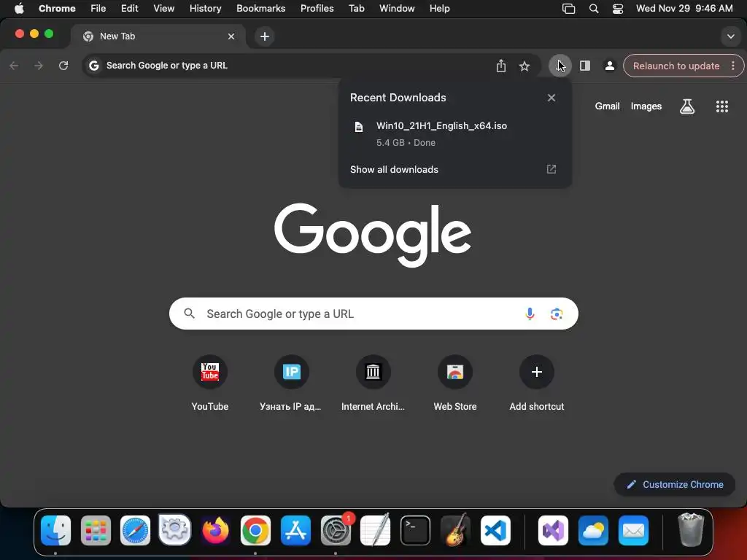This screenshot has height=560, width=747.
Task: Open the View menu
Action: [x=163, y=9]
